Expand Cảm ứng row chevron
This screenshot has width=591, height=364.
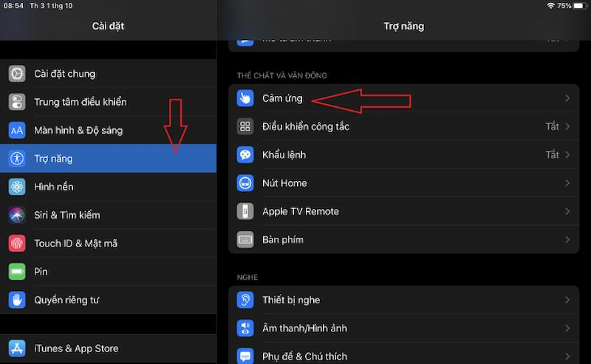[567, 98]
